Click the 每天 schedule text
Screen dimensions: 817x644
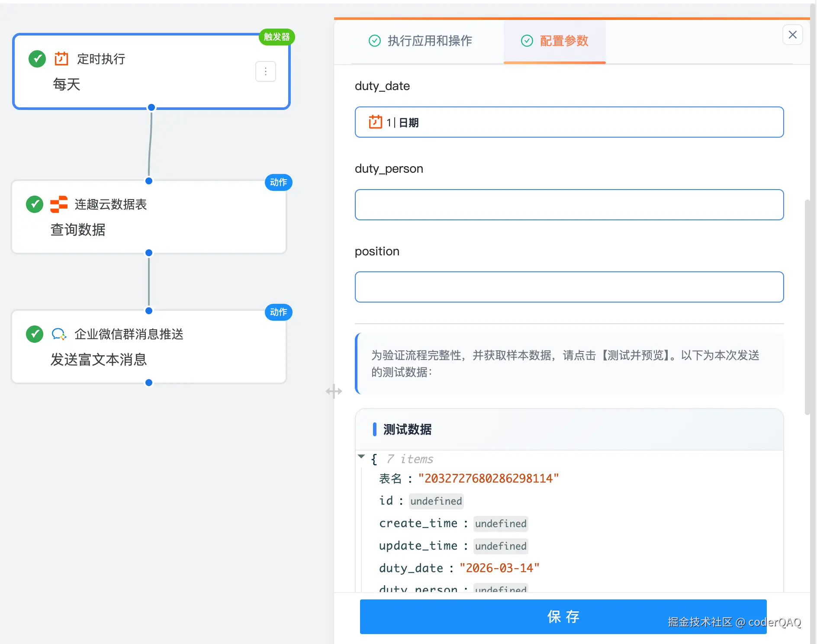click(67, 84)
